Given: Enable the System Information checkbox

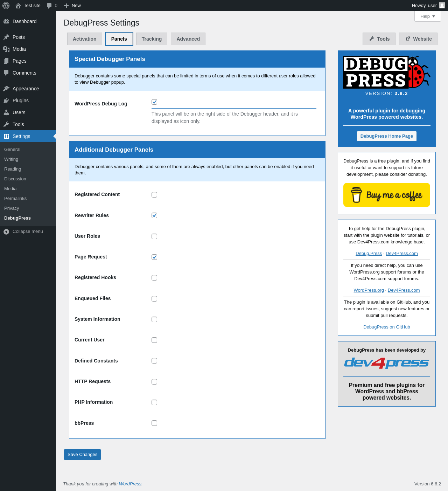Looking at the screenshot, I should click(x=154, y=319).
